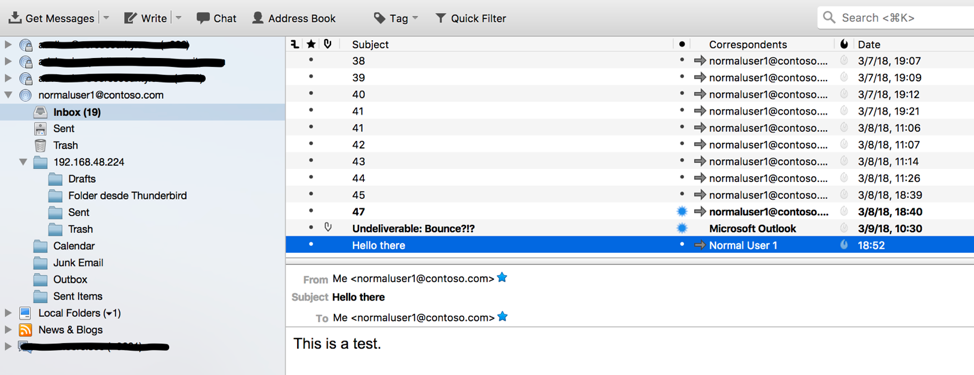The image size is (974, 375).
Task: Click the thread column header icon
Action: click(296, 44)
